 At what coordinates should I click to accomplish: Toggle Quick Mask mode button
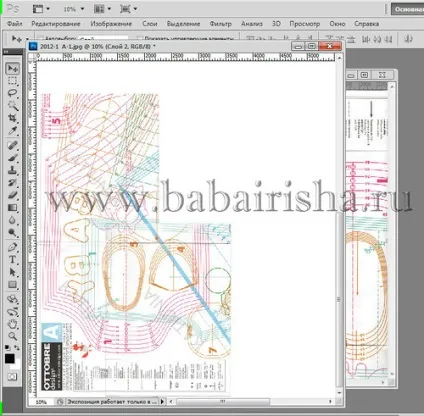click(x=12, y=377)
